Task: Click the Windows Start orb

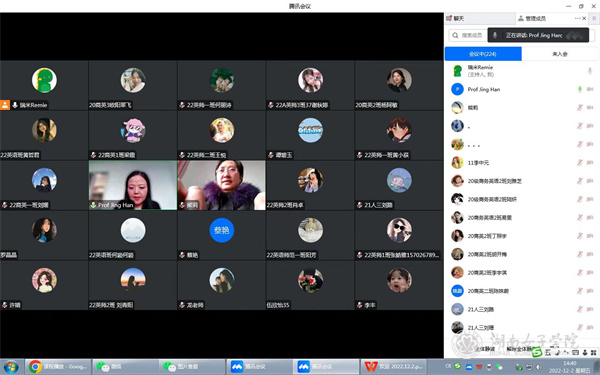Action: click(x=11, y=367)
